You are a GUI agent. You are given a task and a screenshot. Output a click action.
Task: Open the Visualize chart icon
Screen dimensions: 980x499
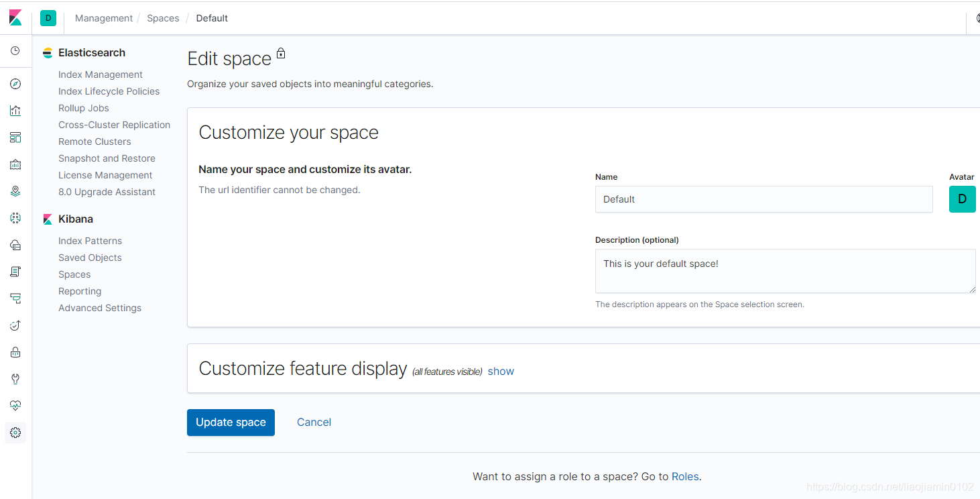(15, 111)
